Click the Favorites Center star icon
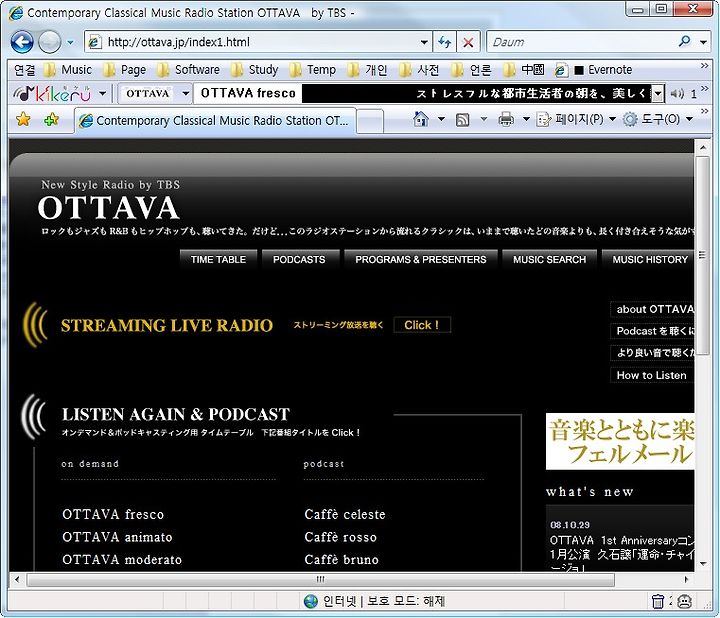Screen dimensions: 720x618 [x=23, y=120]
